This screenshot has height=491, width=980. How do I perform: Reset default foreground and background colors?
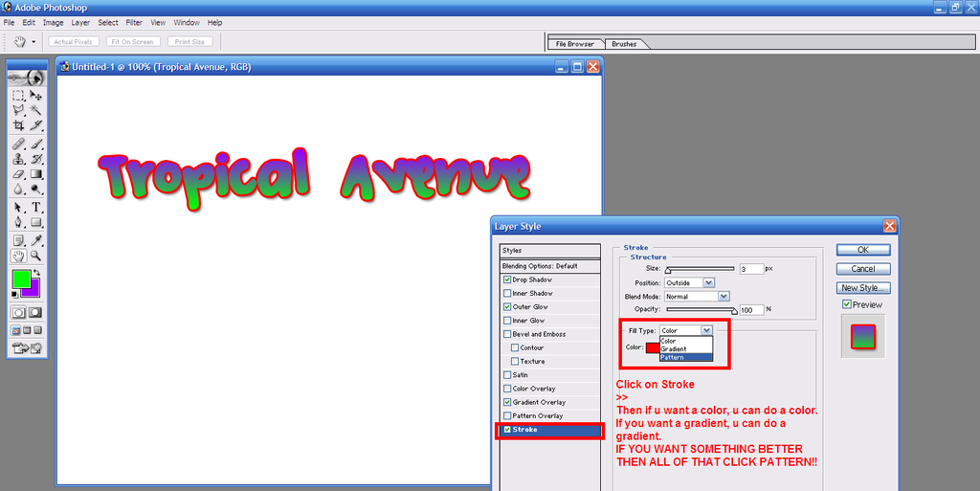(x=15, y=295)
